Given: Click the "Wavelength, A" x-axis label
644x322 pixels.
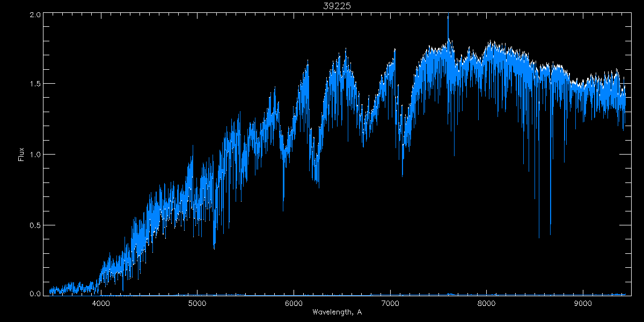Looking at the screenshot, I should [336, 312].
